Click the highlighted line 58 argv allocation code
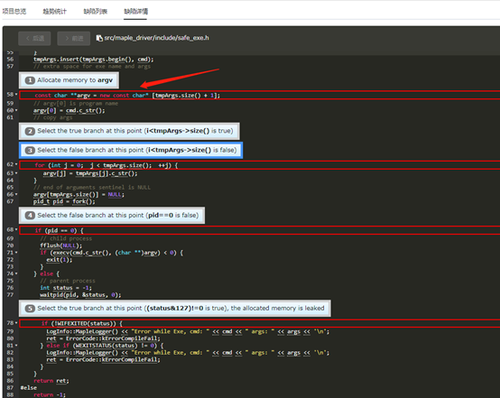This screenshot has height=398, width=500. [260, 95]
